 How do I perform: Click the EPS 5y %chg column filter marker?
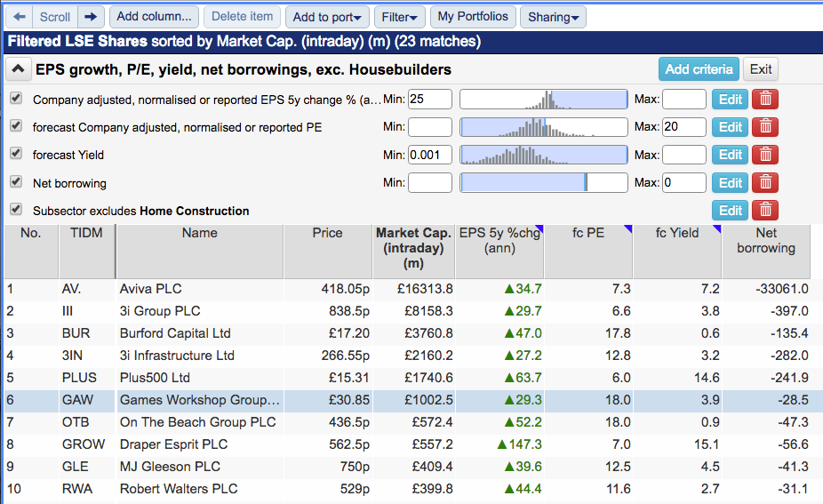539,228
